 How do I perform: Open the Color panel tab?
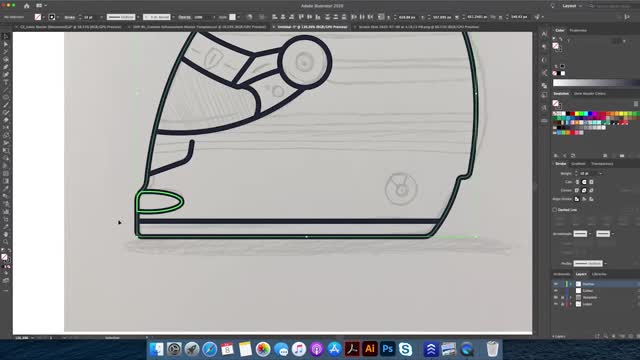click(560, 30)
